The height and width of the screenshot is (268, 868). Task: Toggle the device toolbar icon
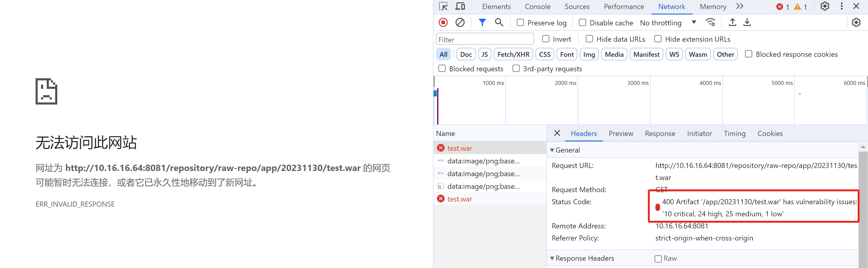[460, 6]
